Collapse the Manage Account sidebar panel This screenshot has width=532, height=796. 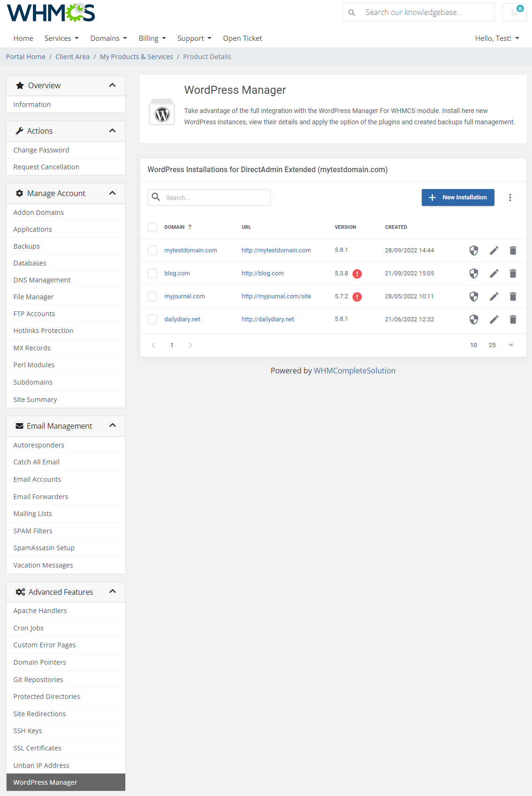tap(112, 193)
